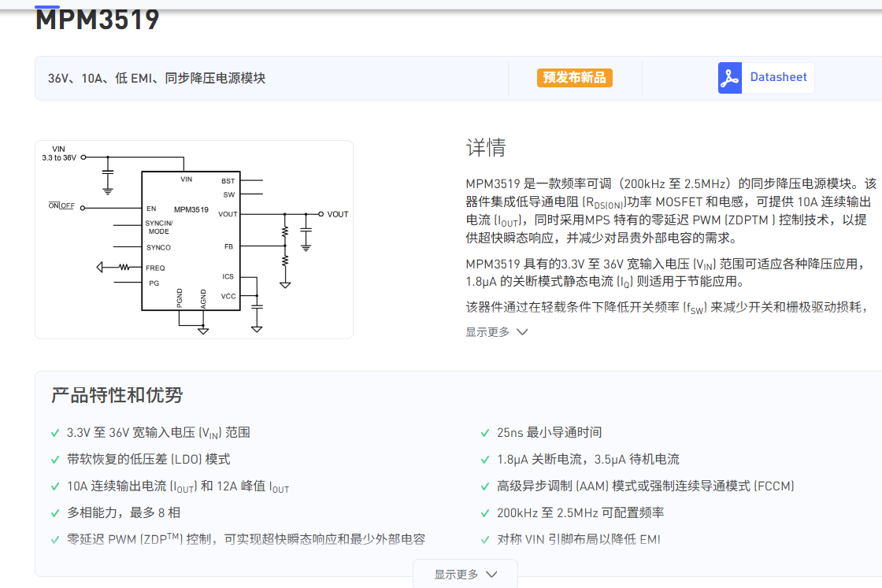Click the checkmark beside 200kHz 至 2.5MHz 可配置频率

point(485,513)
